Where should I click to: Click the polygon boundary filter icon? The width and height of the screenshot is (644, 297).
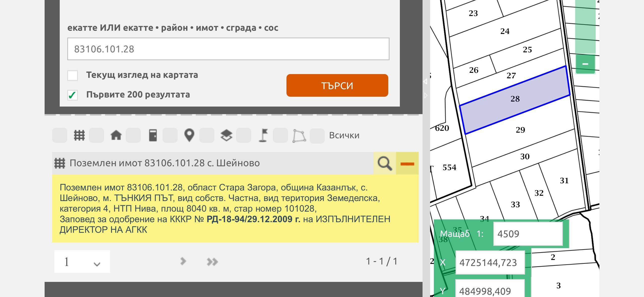tap(299, 136)
